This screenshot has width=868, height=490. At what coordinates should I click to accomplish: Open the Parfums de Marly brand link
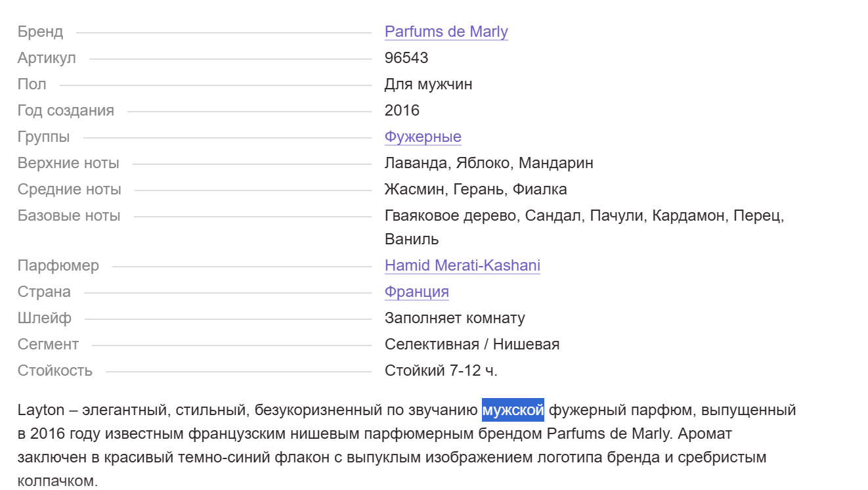(x=446, y=32)
